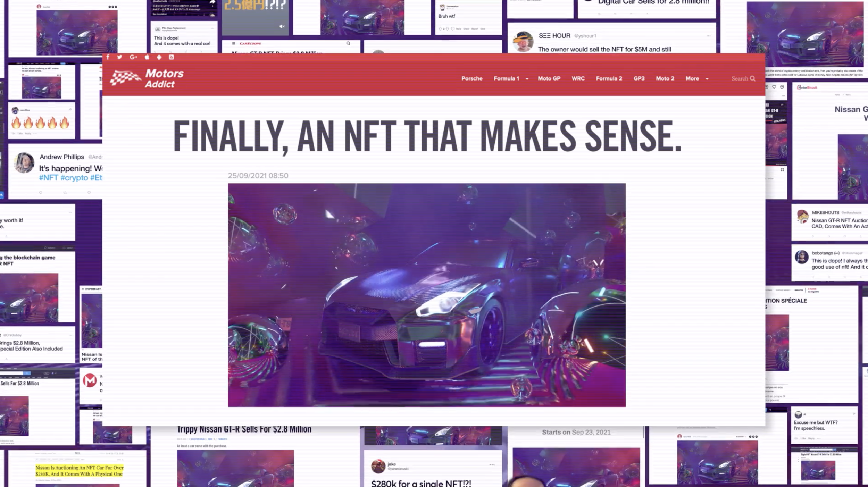The image size is (868, 487).
Task: Click the Motors Addict checkered flag logo
Action: point(126,78)
